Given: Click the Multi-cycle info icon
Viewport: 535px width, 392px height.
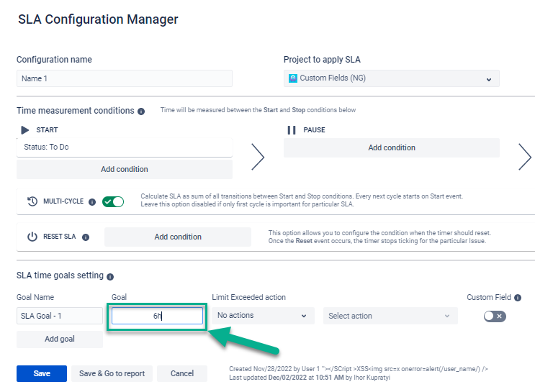Looking at the screenshot, I should point(92,202).
